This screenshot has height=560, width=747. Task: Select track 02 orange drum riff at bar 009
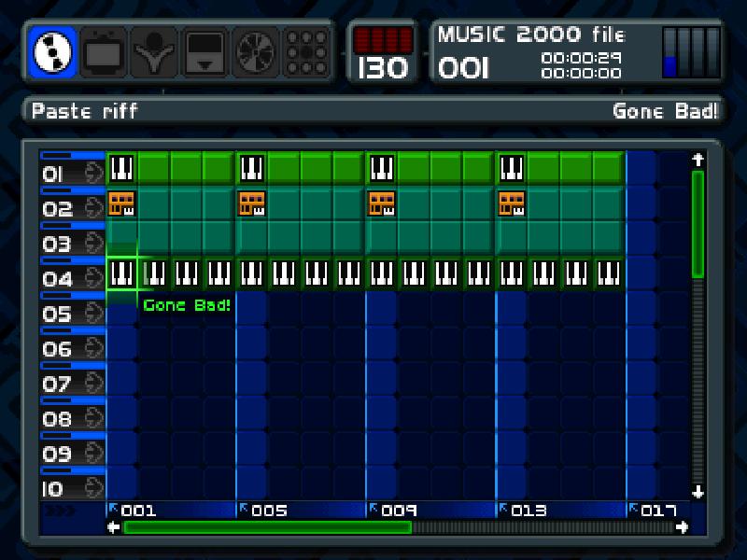382,203
